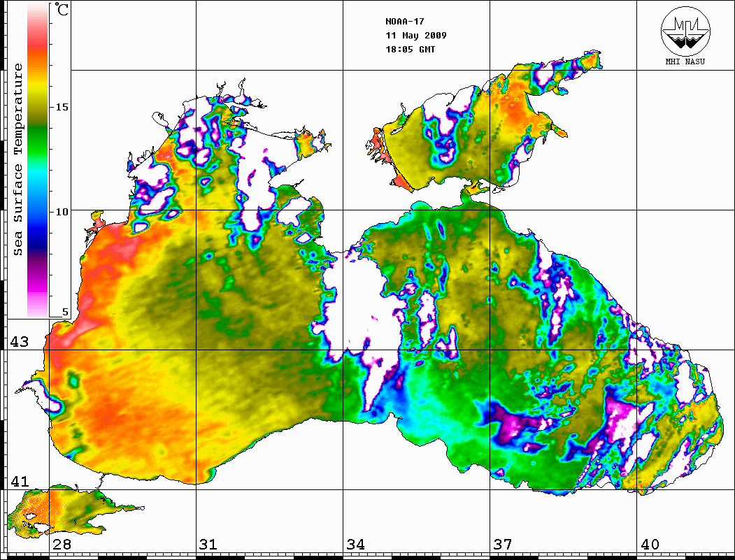Click the °C unit label above the color scale
The width and height of the screenshot is (735, 560).
(x=62, y=10)
